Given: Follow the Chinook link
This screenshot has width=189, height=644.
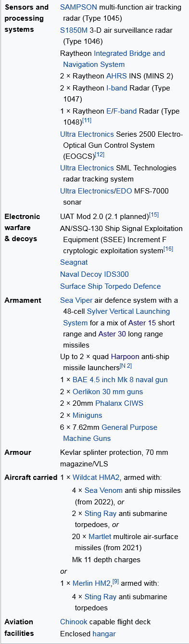Looking at the screenshot, I should pyautogui.click(x=74, y=622).
